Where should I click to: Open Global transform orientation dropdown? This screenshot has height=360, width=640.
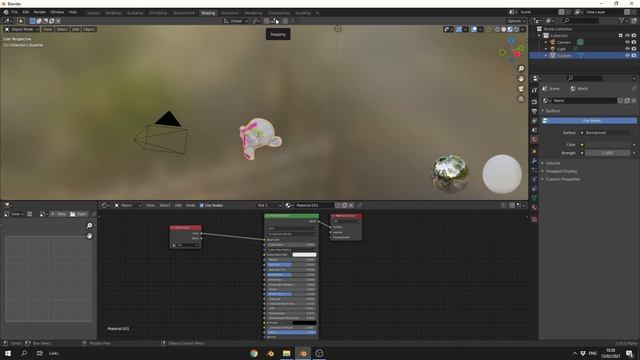click(x=236, y=21)
